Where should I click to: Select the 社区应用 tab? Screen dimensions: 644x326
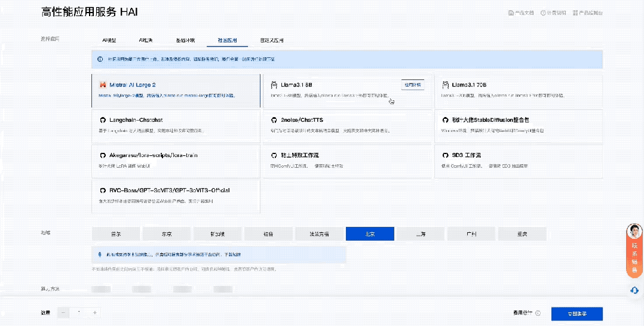coord(227,41)
